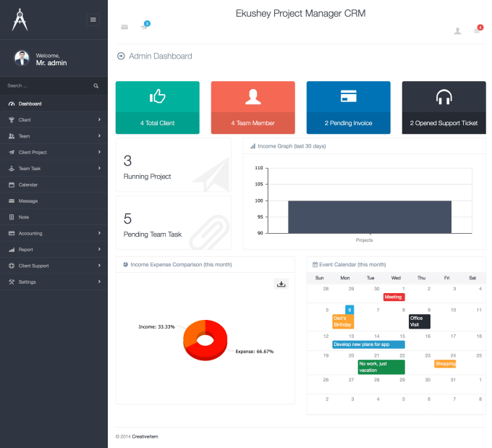Follow the Creativeitem footer link
This screenshot has width=492, height=448.
tap(145, 436)
